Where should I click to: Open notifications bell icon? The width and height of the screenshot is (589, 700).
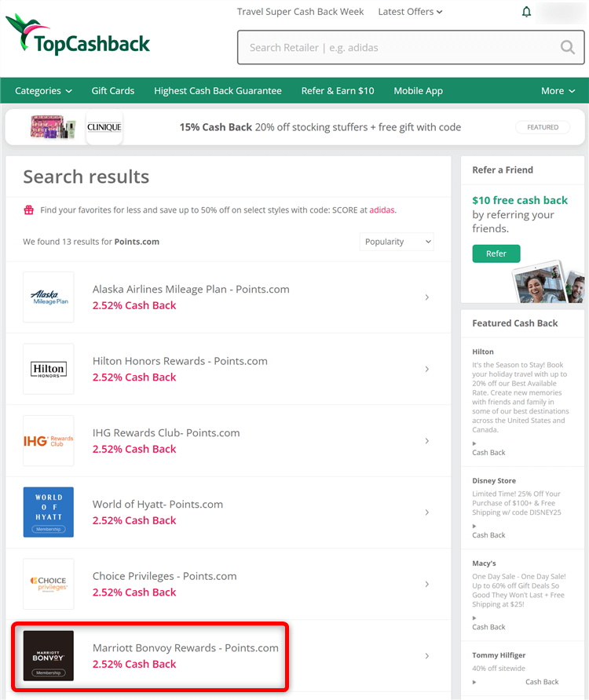[526, 12]
